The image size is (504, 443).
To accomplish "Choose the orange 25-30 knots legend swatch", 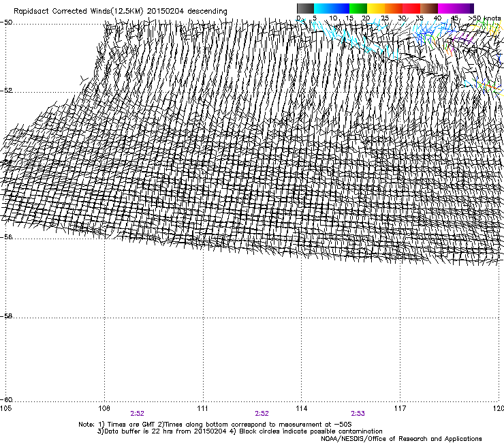I will 394,8.
